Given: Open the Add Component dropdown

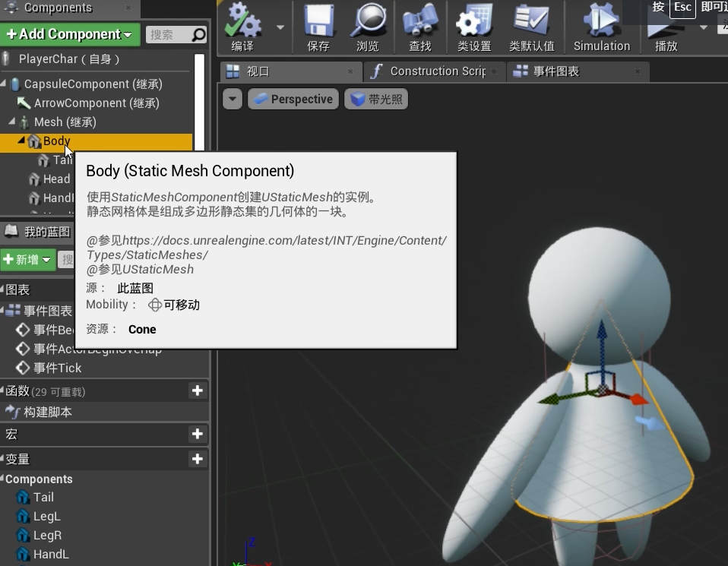Looking at the screenshot, I should [69, 34].
